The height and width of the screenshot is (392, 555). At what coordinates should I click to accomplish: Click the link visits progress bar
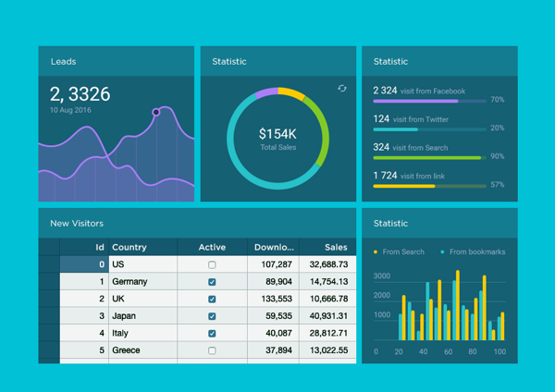430,186
